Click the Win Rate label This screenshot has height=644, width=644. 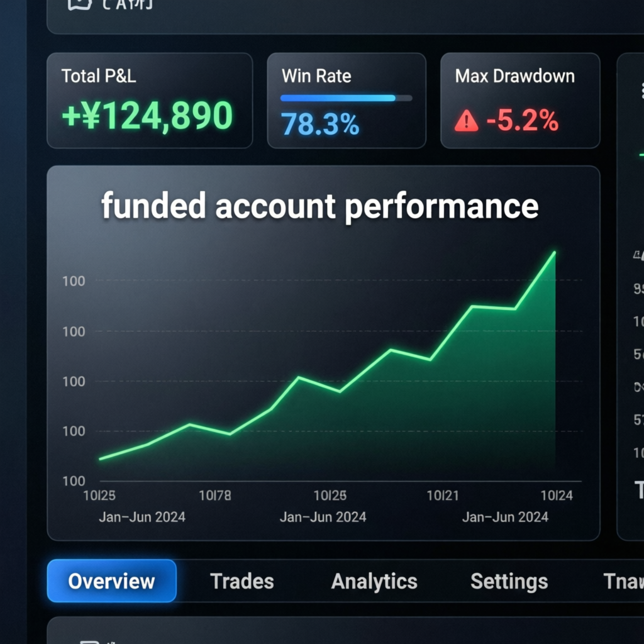(316, 76)
